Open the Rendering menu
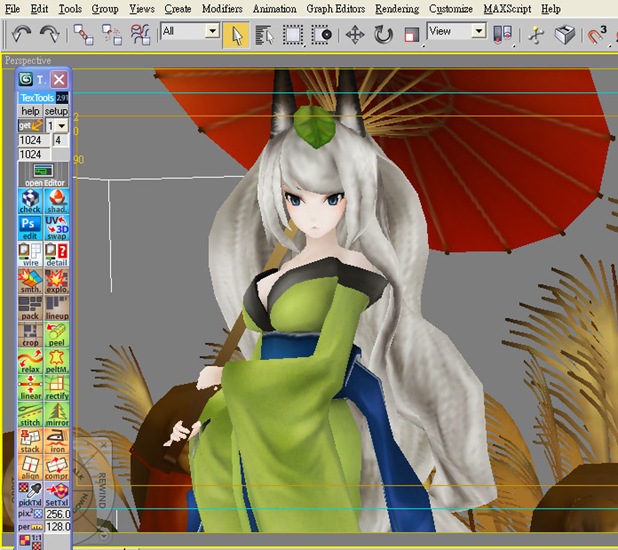The image size is (618, 550). point(397,9)
